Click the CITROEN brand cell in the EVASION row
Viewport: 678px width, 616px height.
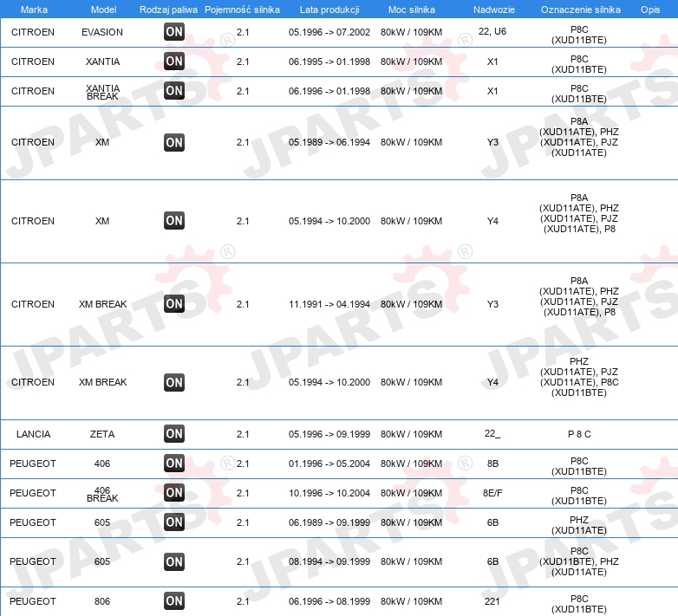point(33,32)
